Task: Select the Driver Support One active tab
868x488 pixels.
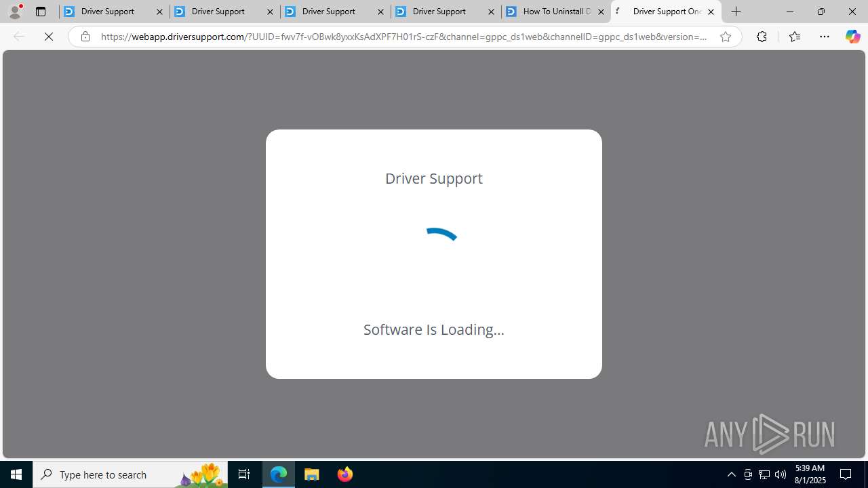Action: [x=666, y=12]
